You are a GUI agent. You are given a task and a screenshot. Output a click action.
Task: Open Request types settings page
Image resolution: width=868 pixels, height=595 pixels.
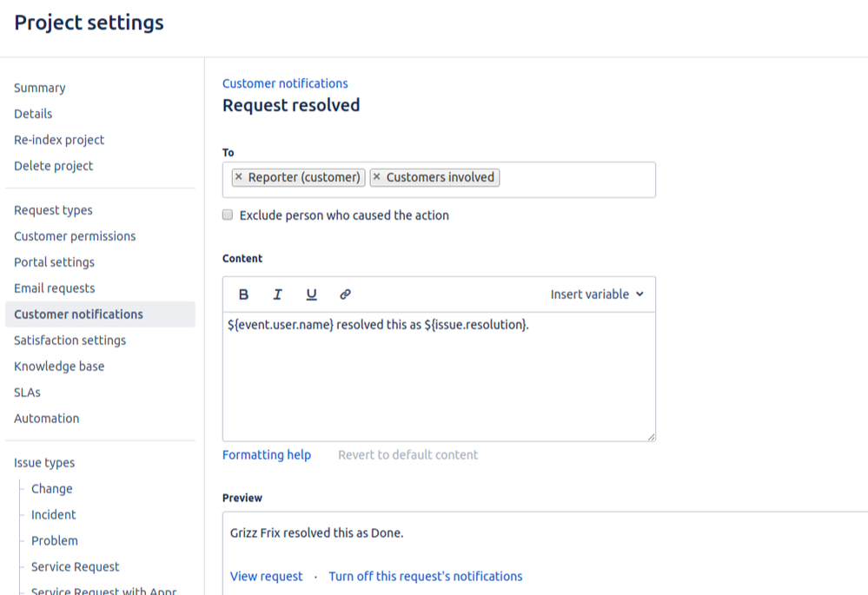pos(53,210)
